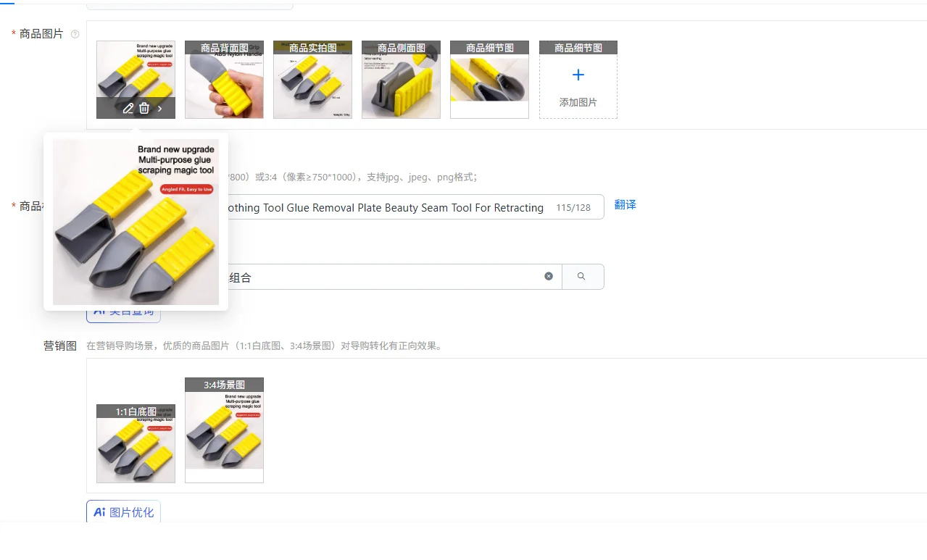Click the pencil edit icon on first image
Screen dimensions: 927x560
point(128,109)
